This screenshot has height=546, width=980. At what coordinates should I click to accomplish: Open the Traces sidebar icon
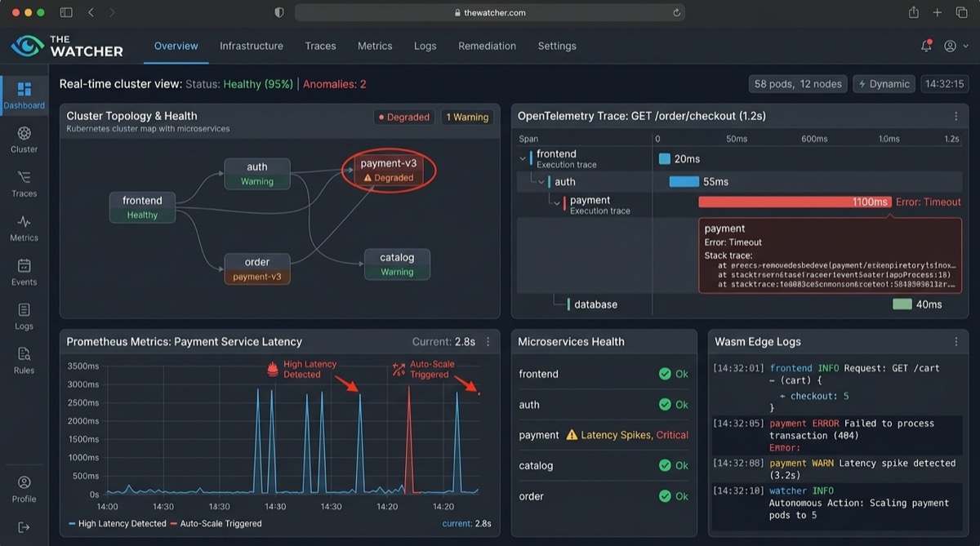pyautogui.click(x=24, y=177)
